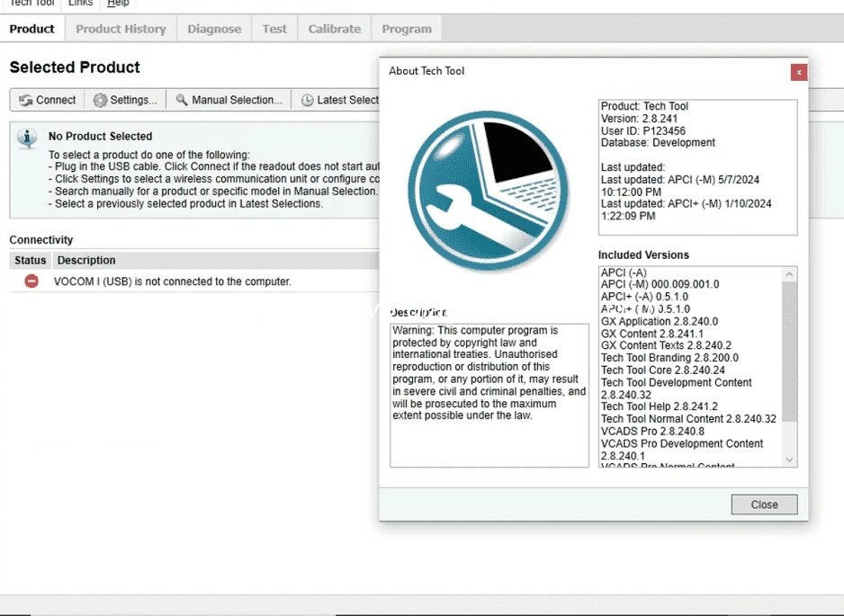The height and width of the screenshot is (616, 844).
Task: Click the Description column header
Action: pos(86,260)
